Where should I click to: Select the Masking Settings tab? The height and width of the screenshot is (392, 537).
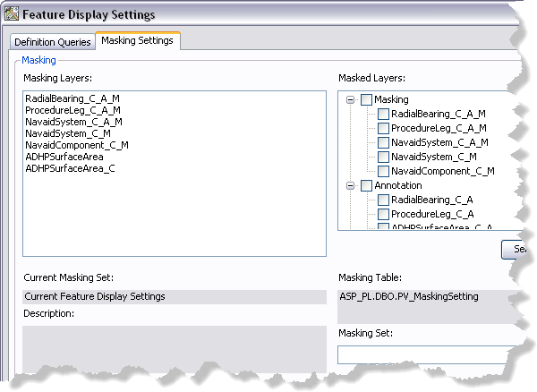click(x=137, y=41)
